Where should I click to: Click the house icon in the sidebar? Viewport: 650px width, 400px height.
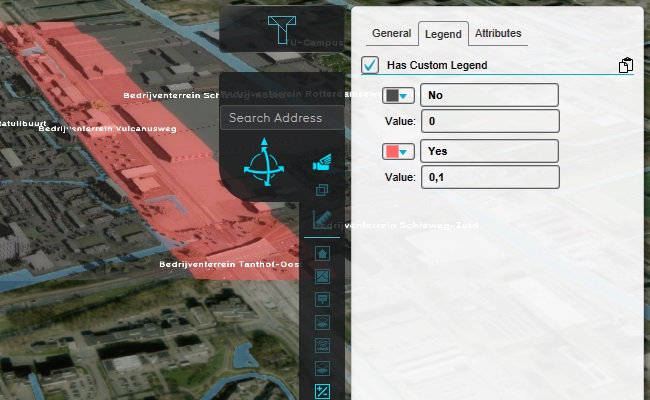[x=322, y=253]
